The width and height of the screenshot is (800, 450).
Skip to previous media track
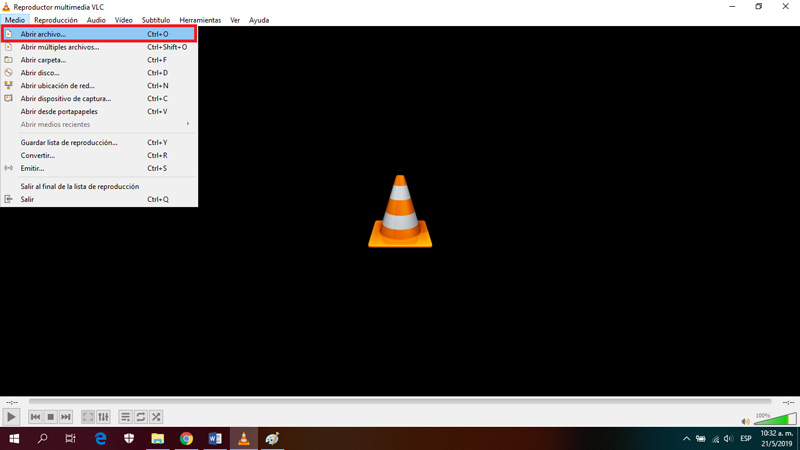[35, 417]
